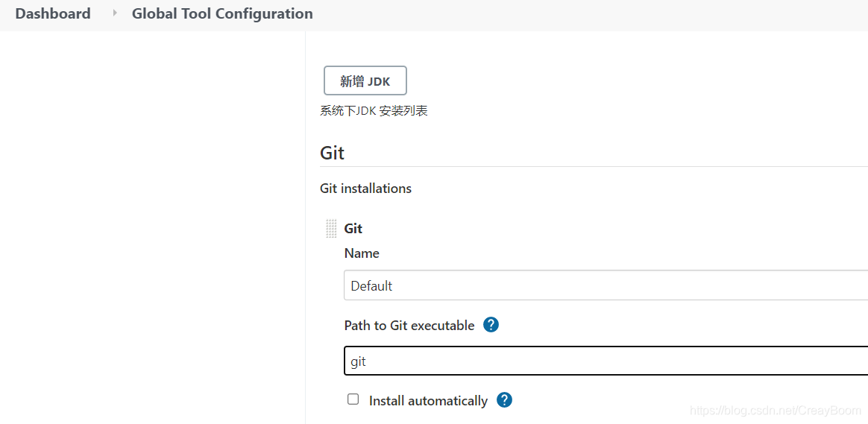Image resolution: width=868 pixels, height=424 pixels.
Task: Click the drag handle beside the Git installation
Action: pos(331,229)
